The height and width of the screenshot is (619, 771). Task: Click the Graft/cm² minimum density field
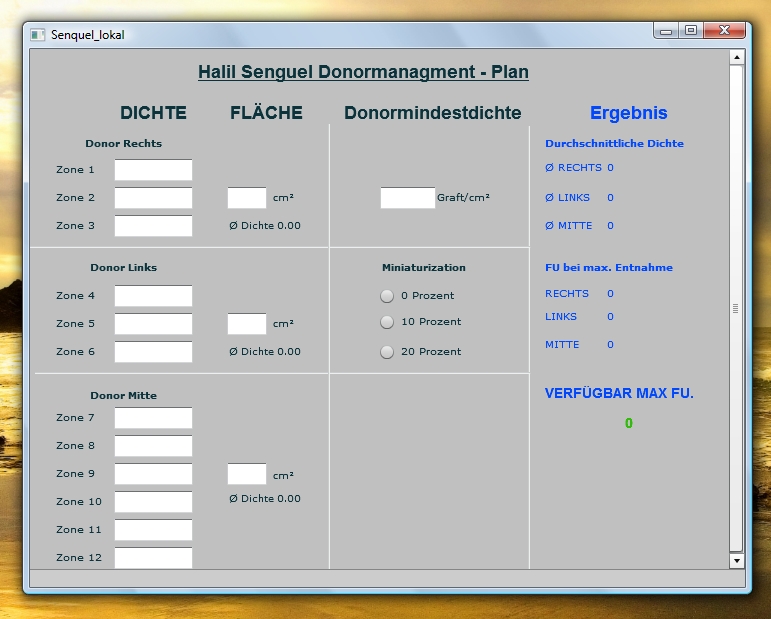coord(408,198)
